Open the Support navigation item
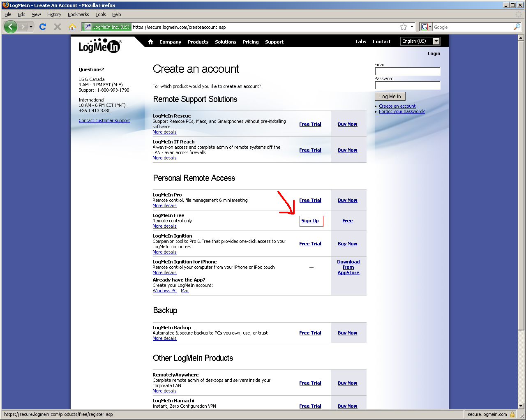This screenshot has width=526, height=420. [274, 42]
